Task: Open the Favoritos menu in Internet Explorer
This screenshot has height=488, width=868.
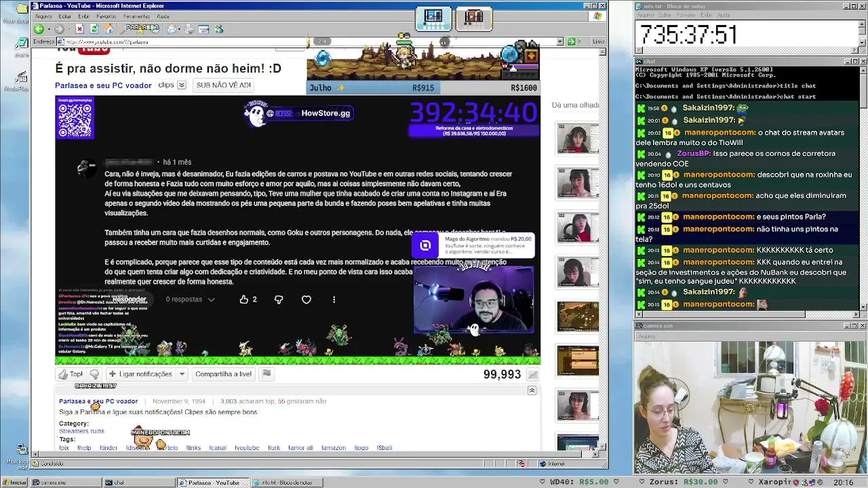Action: [x=106, y=16]
